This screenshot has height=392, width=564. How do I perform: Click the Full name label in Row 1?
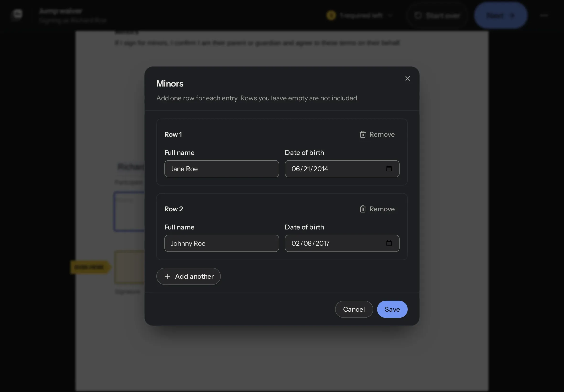[x=179, y=152]
